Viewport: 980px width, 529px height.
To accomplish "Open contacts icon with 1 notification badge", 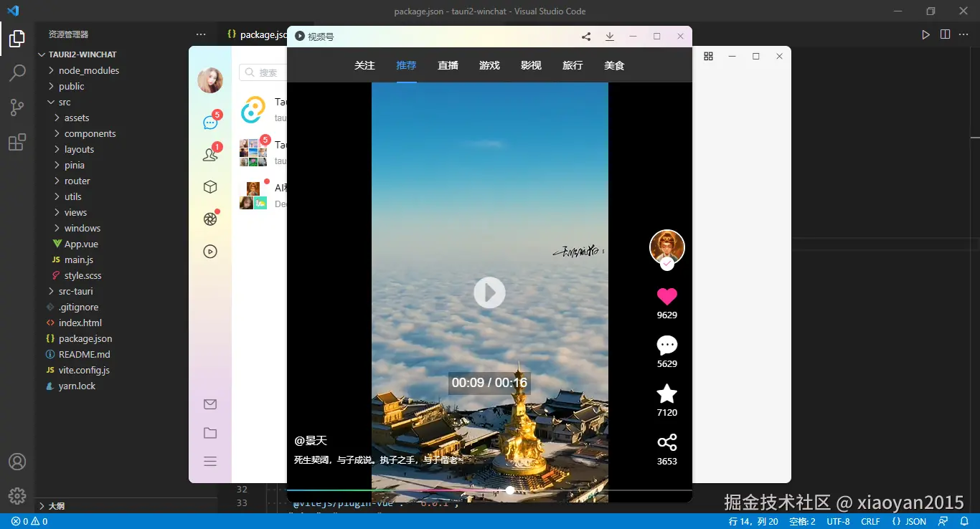I will (209, 154).
